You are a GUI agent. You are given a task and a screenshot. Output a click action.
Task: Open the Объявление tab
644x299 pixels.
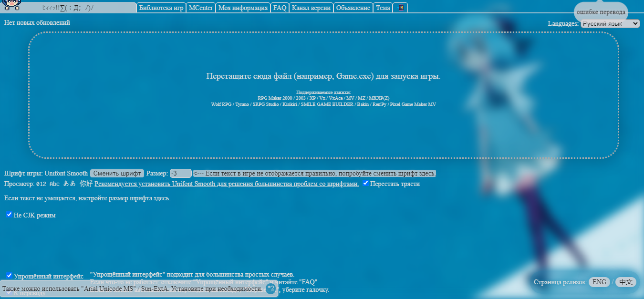click(353, 8)
